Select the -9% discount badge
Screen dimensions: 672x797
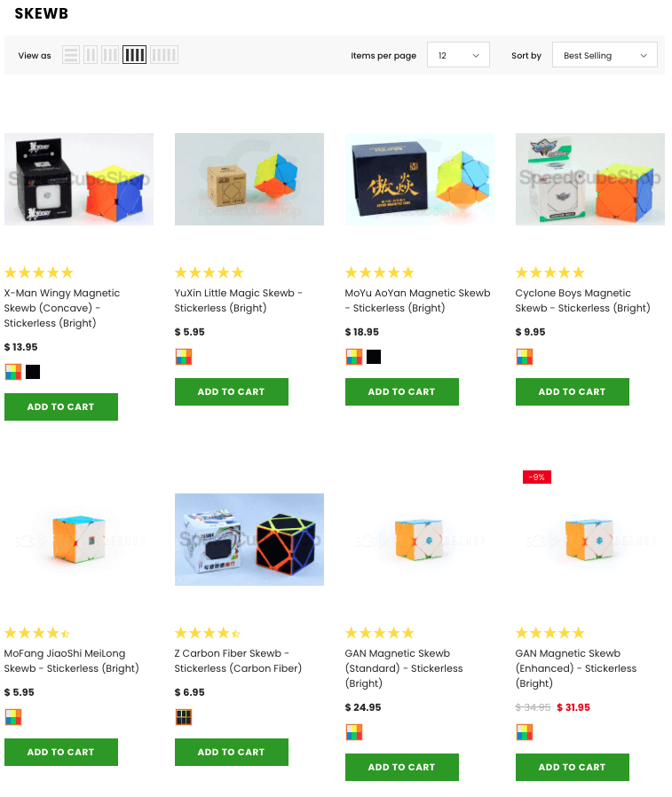click(x=537, y=477)
